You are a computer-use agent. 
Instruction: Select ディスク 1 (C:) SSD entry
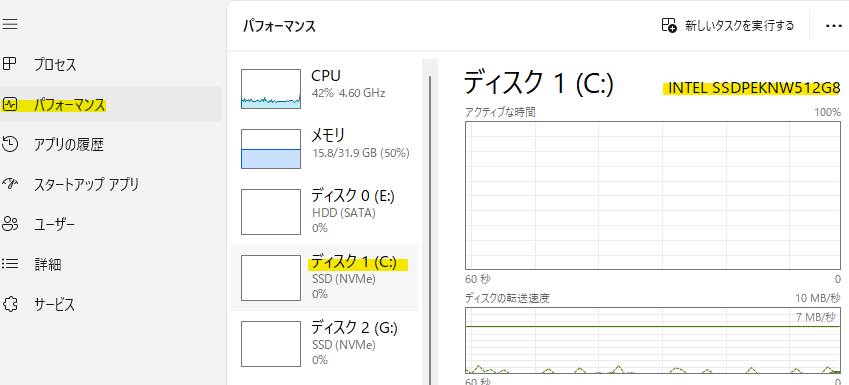324,278
